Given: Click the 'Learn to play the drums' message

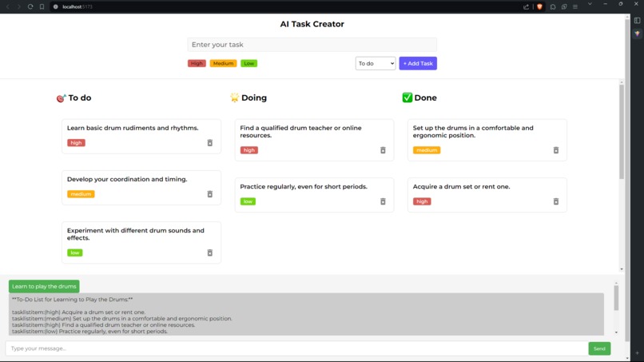Looking at the screenshot, I should point(44,286).
